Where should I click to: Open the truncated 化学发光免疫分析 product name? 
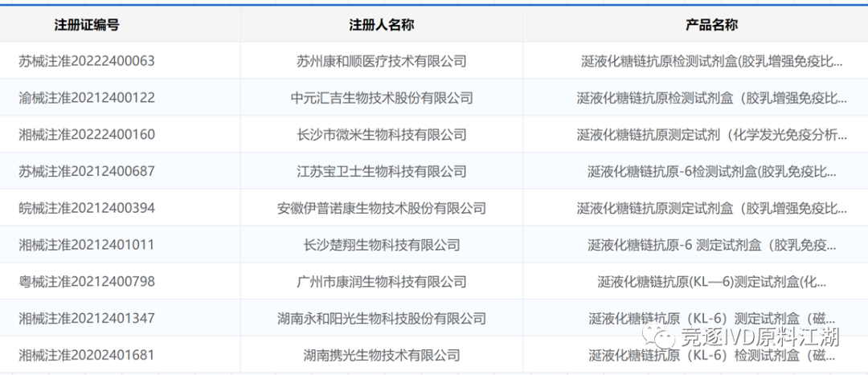pyautogui.click(x=711, y=135)
